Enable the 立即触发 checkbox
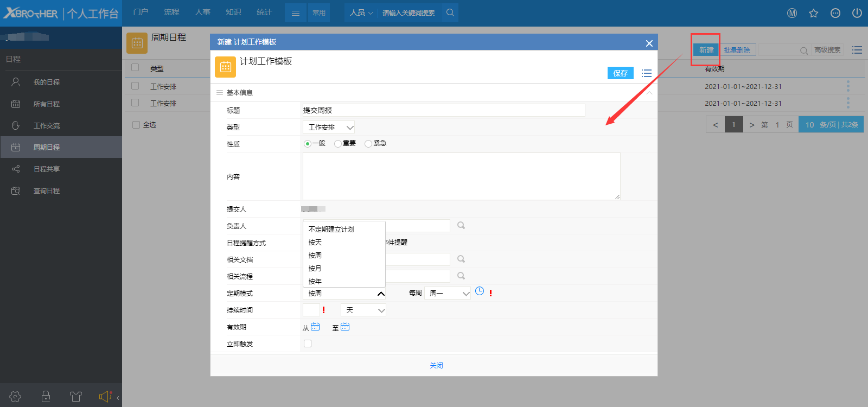 pos(308,344)
